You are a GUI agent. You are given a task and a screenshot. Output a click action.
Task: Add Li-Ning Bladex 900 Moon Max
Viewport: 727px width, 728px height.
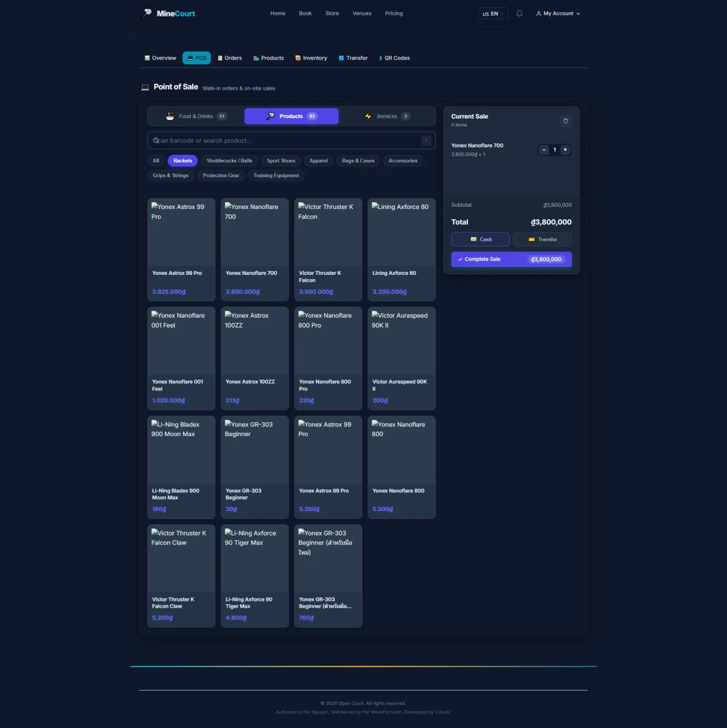point(181,467)
